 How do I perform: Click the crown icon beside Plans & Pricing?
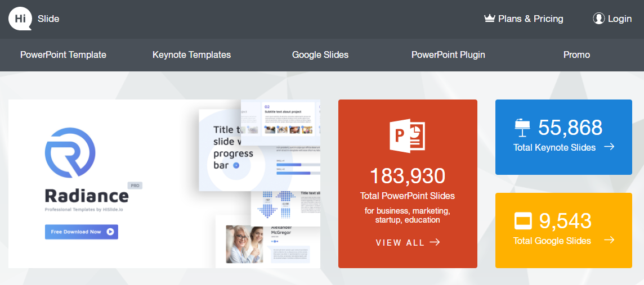tap(490, 19)
